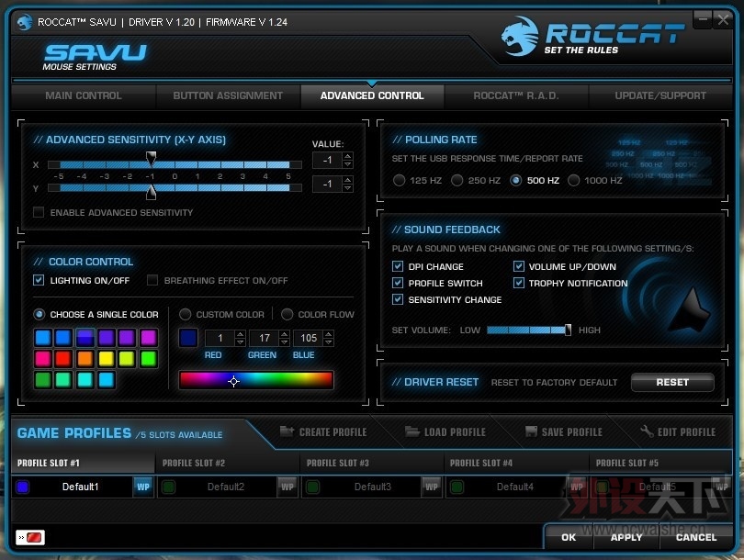744x560 pixels.
Task: Click Save Profile
Action: tap(564, 432)
